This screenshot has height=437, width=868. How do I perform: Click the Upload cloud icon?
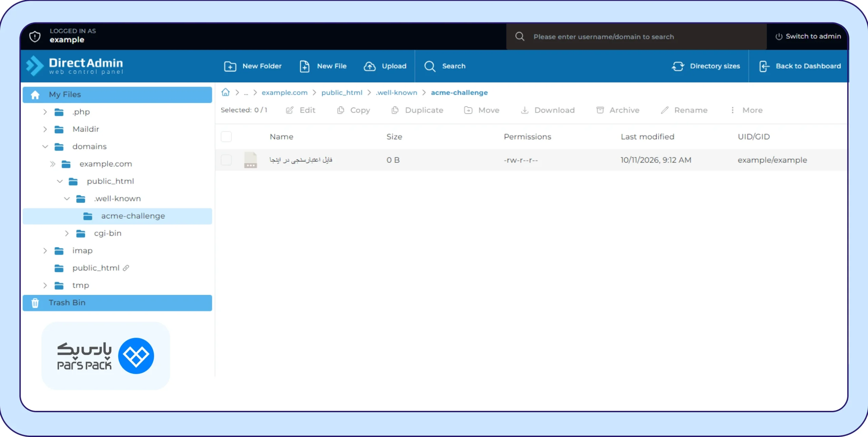370,66
